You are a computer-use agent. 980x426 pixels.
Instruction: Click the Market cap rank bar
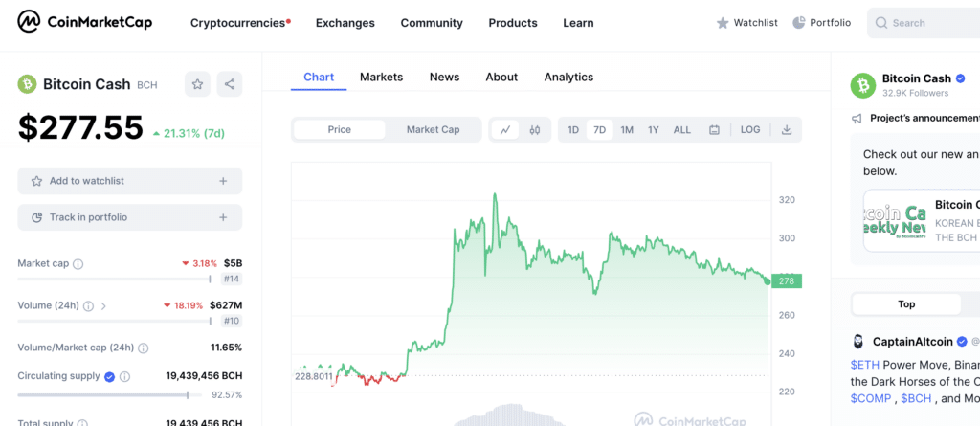pyautogui.click(x=115, y=279)
